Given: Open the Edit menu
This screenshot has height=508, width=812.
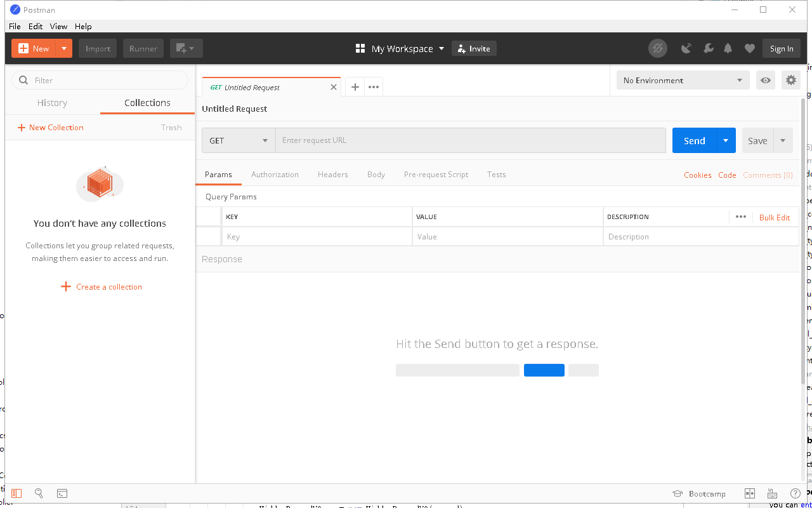Looking at the screenshot, I should [x=36, y=26].
